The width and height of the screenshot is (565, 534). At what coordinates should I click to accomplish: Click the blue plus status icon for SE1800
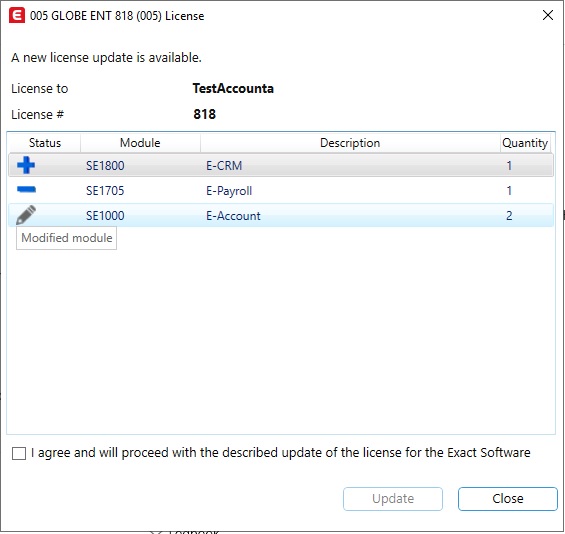coord(26,165)
